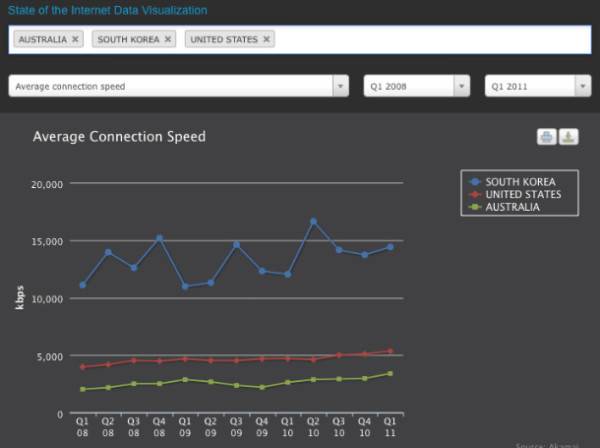Viewport: 600px width, 448px height.
Task: Click the SOUTH KOREA tag label
Action: pyautogui.click(x=128, y=39)
